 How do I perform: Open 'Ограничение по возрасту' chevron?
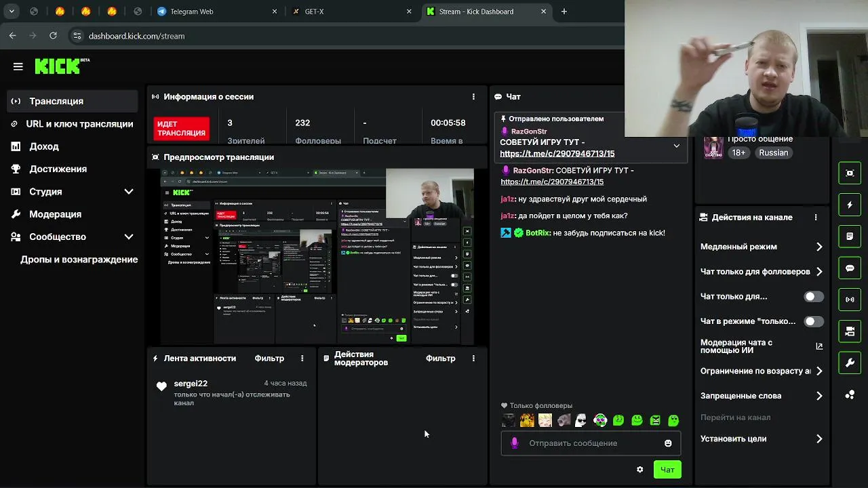(819, 371)
